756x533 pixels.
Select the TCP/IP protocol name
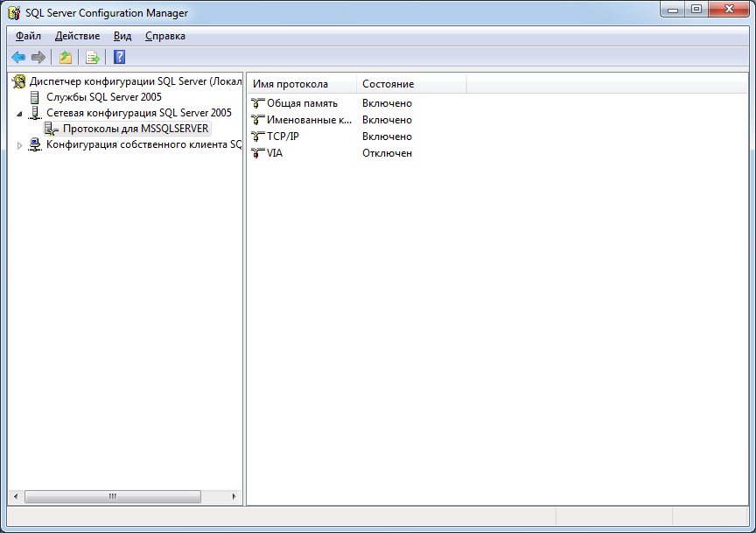(x=283, y=137)
